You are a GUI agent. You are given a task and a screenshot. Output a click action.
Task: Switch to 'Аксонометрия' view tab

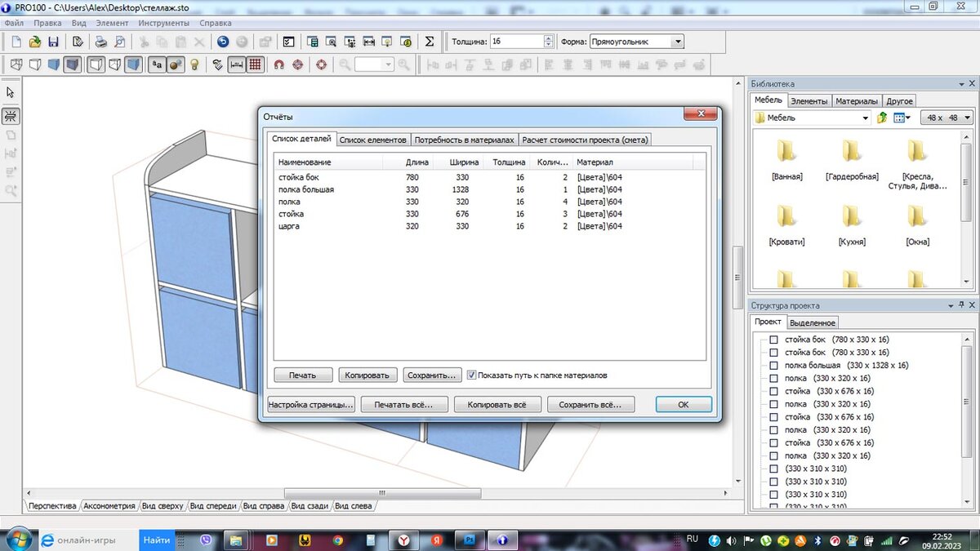click(x=109, y=506)
